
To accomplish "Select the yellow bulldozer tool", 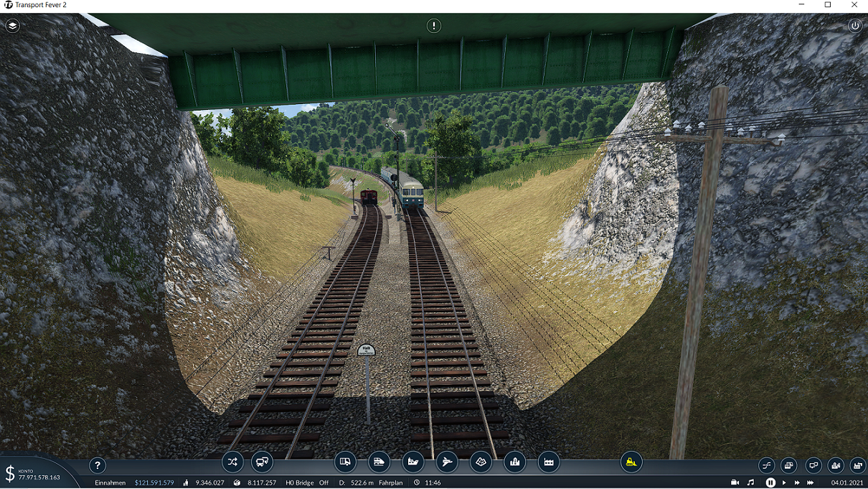I will tap(631, 462).
